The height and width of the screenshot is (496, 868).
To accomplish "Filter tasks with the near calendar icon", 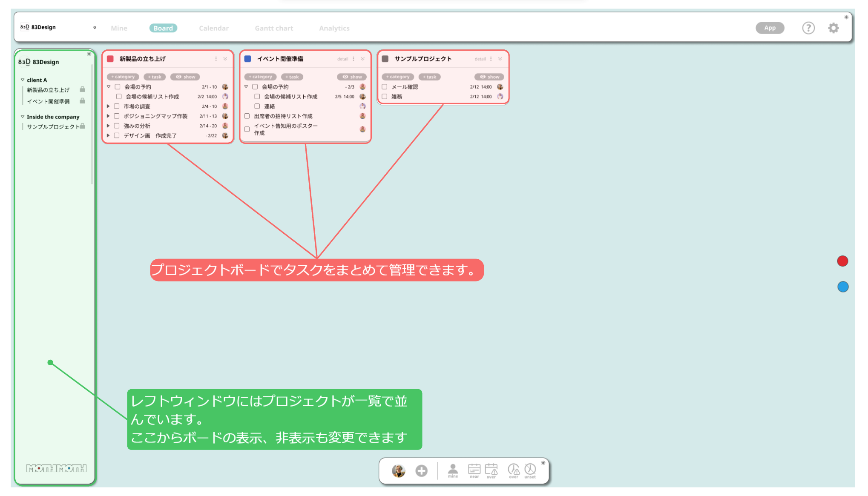I will [x=474, y=470].
